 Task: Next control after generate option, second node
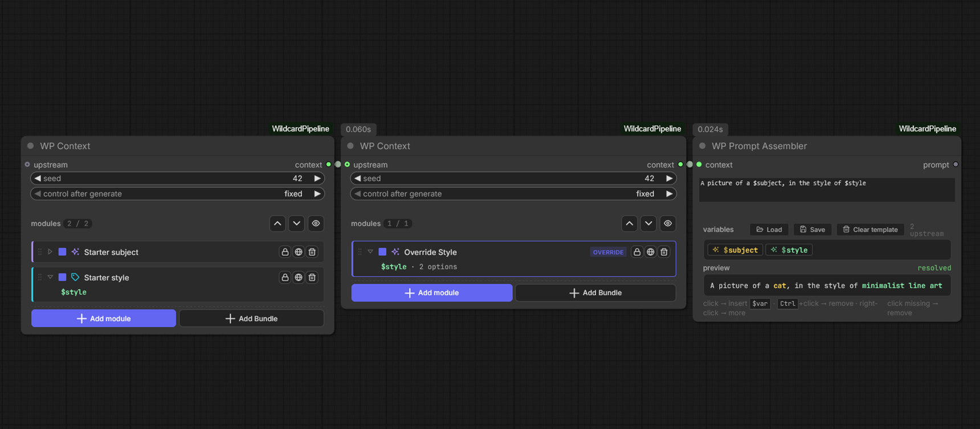(x=669, y=194)
